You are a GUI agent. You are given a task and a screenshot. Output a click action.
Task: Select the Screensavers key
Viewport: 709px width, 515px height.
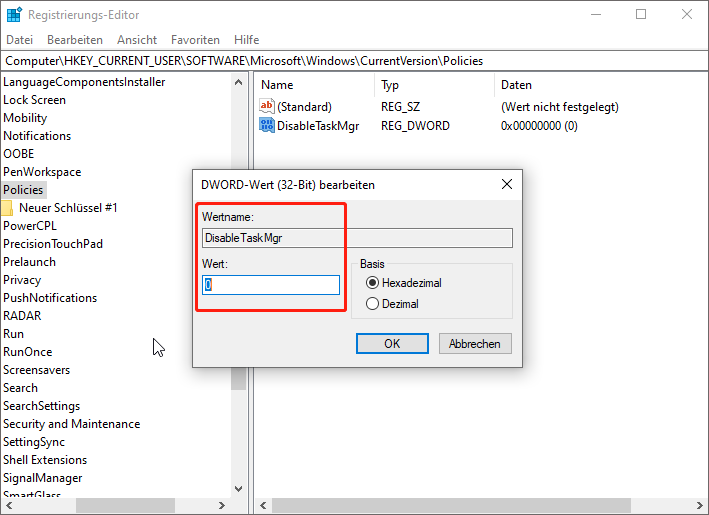tap(37, 370)
